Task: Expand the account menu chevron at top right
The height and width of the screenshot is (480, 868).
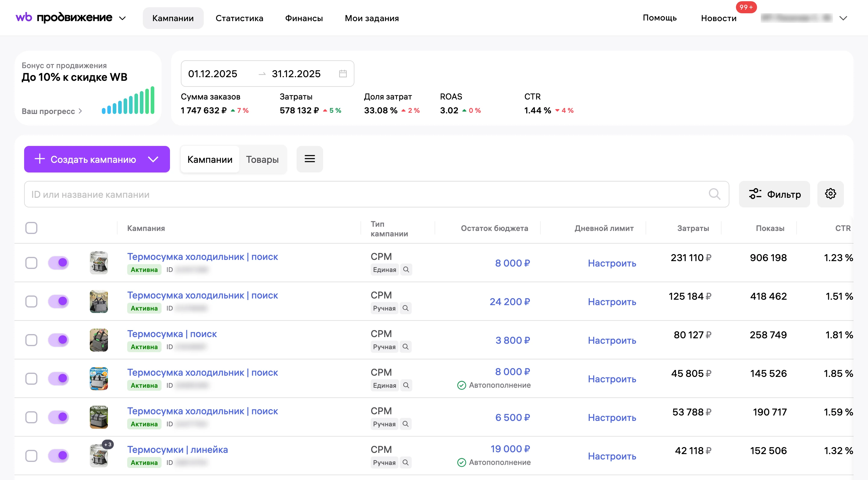Action: pyautogui.click(x=843, y=18)
